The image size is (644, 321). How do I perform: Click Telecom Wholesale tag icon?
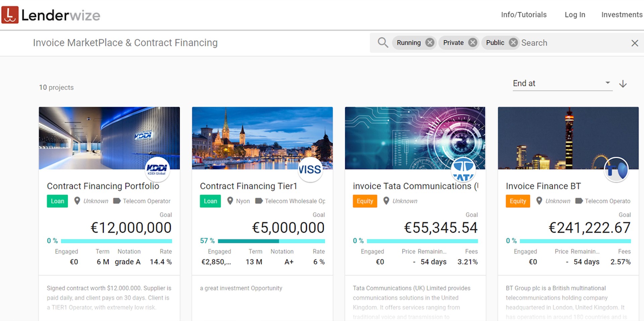click(x=259, y=201)
